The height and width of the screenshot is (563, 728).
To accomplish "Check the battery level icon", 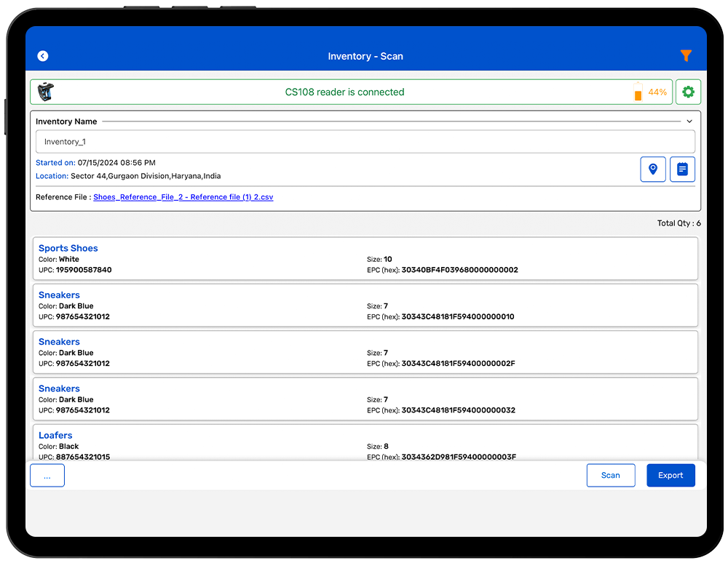I will click(x=638, y=92).
